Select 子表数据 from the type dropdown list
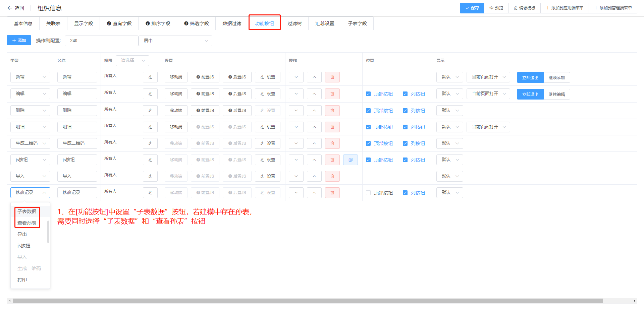644x314 pixels. (x=27, y=212)
